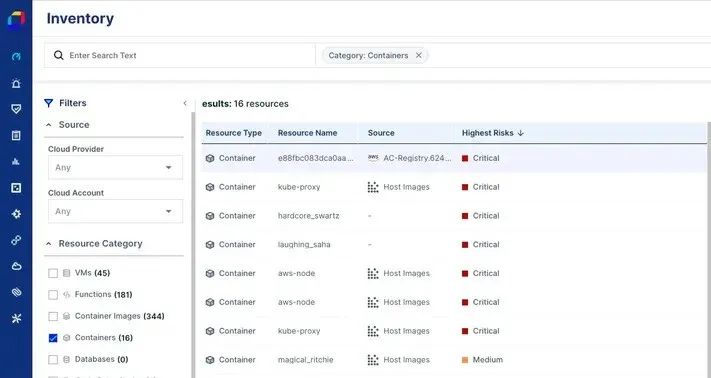Click the Container Images category icon
This screenshot has width=711, height=378.
pos(67,316)
